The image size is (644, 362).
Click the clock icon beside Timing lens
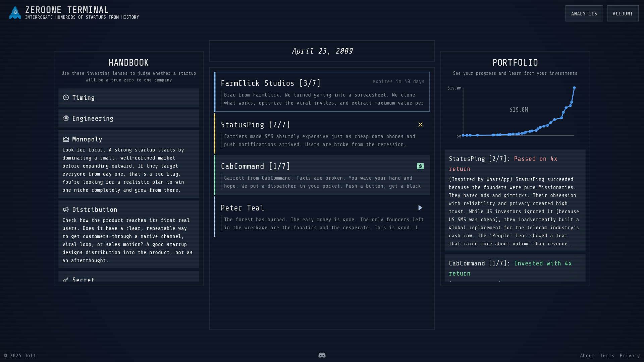click(66, 98)
